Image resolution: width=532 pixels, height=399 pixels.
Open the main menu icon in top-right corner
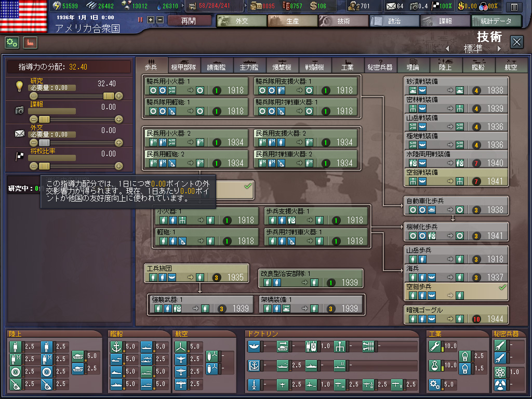tap(514, 7)
